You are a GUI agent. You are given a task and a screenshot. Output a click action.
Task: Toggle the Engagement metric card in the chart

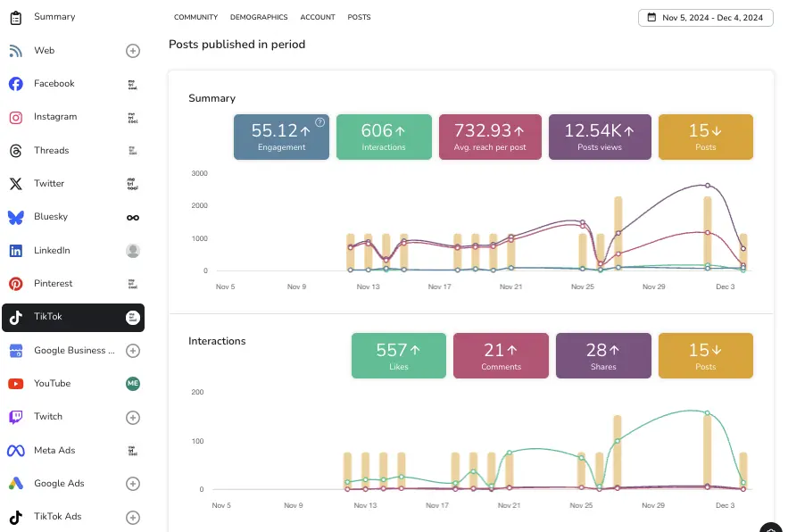[x=281, y=137]
